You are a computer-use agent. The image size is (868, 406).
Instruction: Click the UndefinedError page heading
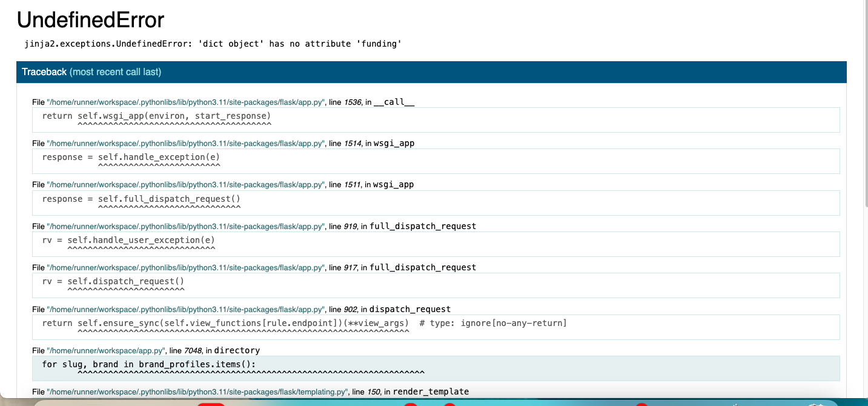pos(90,20)
